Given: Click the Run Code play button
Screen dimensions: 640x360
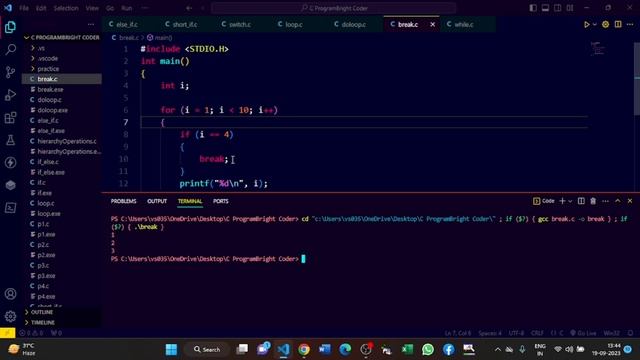Looking at the screenshot, I should tap(587, 24).
